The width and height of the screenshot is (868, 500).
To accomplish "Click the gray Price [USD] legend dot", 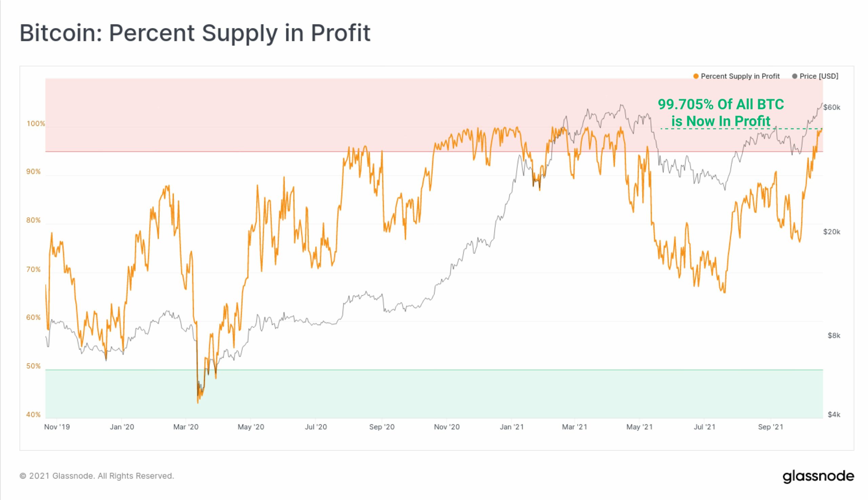I will tap(794, 76).
